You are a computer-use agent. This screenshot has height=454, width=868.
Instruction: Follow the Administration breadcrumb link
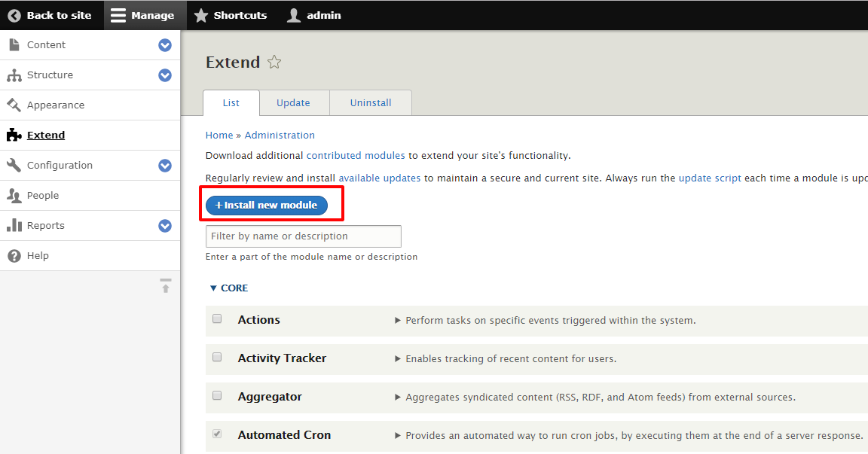click(280, 135)
